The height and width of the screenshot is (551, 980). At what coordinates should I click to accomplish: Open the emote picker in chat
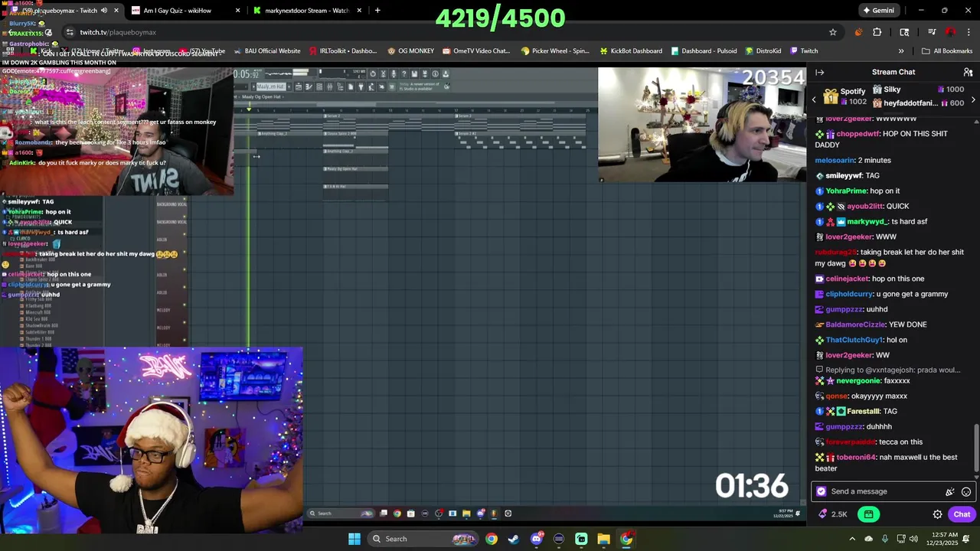966,492
